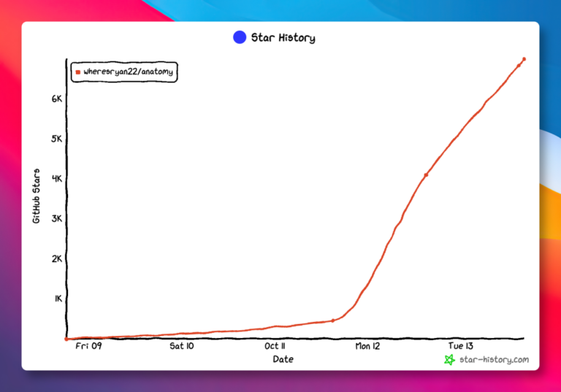The image size is (561, 392).
Task: Click the Mon 12 date tick label
Action: (367, 346)
